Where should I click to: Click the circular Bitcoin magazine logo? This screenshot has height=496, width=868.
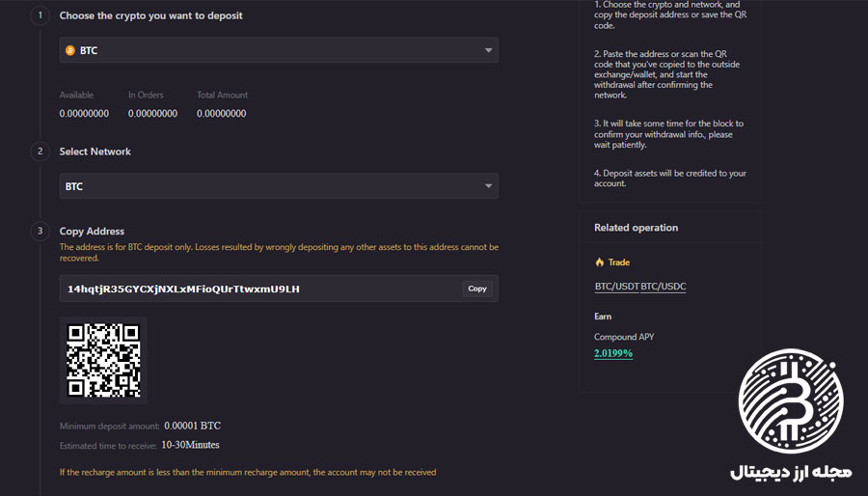[790, 401]
